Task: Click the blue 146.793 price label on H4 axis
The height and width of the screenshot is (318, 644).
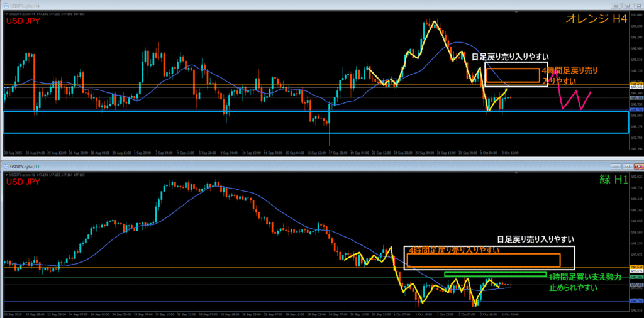Action: [x=635, y=110]
